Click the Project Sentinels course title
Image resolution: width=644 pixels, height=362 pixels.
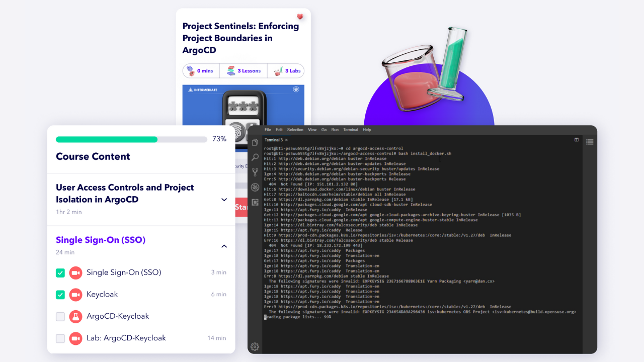240,38
